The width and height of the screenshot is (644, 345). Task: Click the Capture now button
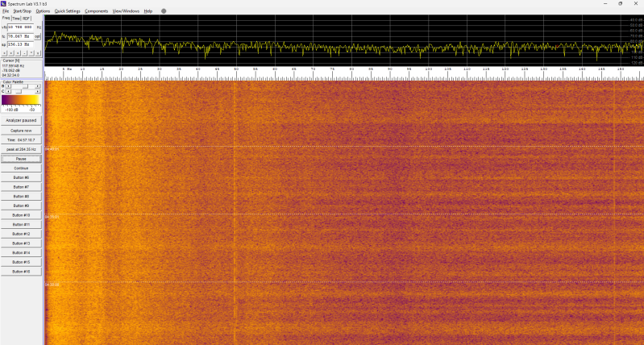(x=21, y=131)
